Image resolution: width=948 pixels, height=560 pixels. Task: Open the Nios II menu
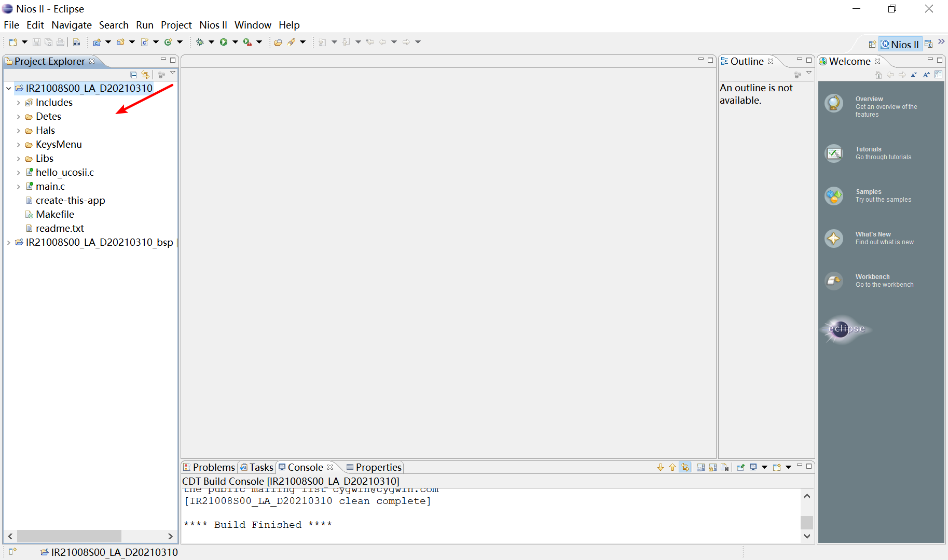[213, 25]
